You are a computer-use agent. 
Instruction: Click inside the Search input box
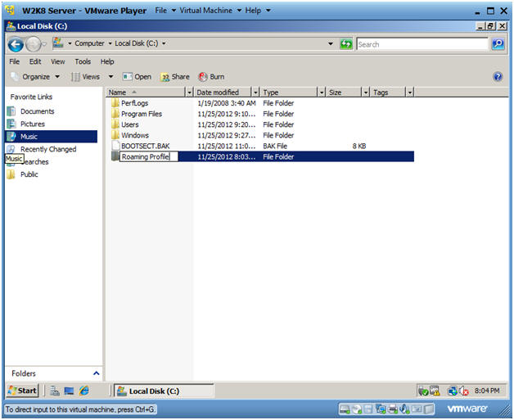[422, 44]
